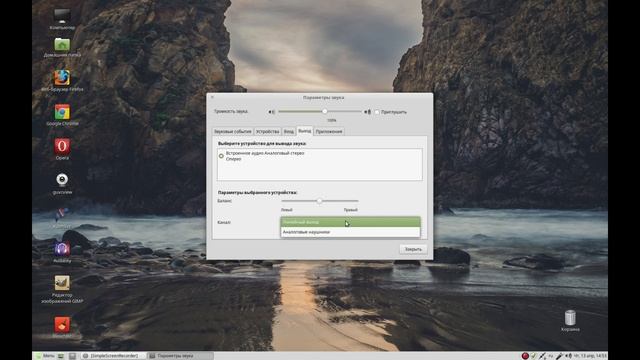Click the Close button in sound dialog

coord(413,249)
